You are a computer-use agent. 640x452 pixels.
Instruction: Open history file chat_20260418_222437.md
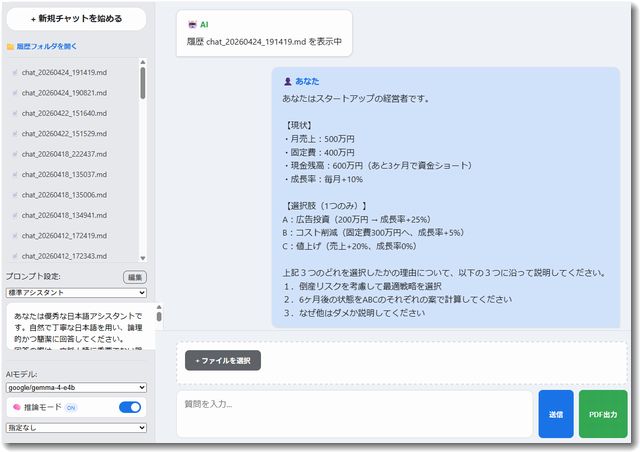tap(64, 154)
